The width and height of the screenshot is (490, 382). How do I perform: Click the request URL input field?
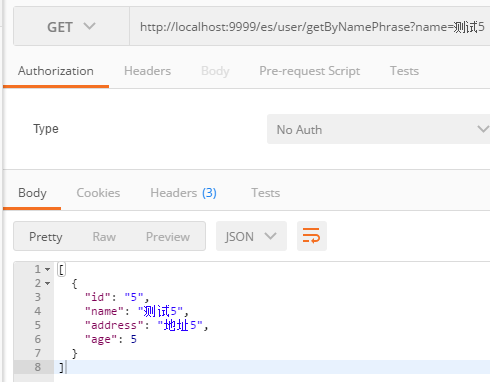point(310,26)
